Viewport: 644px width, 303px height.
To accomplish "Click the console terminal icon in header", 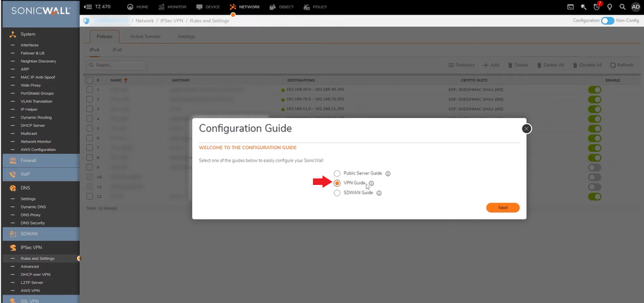I will click(570, 7).
